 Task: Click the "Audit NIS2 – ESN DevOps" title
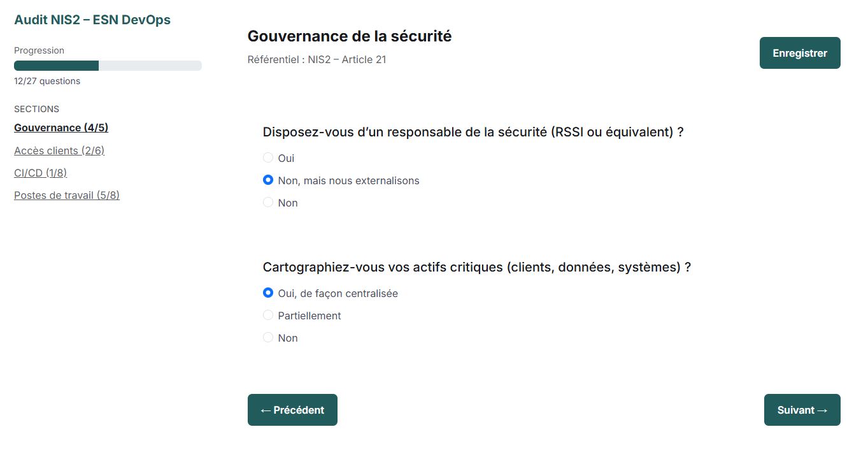92,19
